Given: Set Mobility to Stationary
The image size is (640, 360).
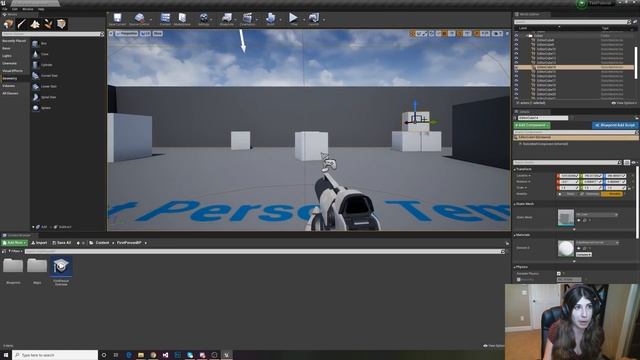Looking at the screenshot, I should point(590,194).
